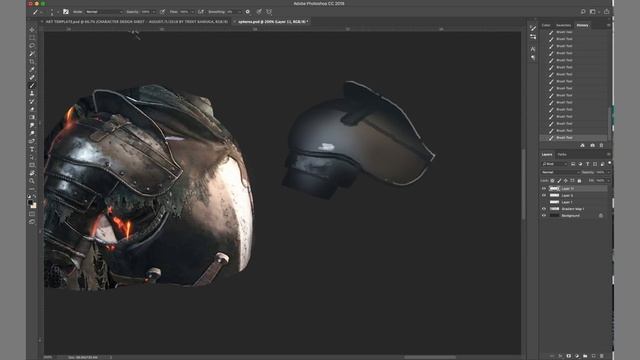The image size is (640, 360).
Task: Open the search icon in options bar
Action: (583, 12)
